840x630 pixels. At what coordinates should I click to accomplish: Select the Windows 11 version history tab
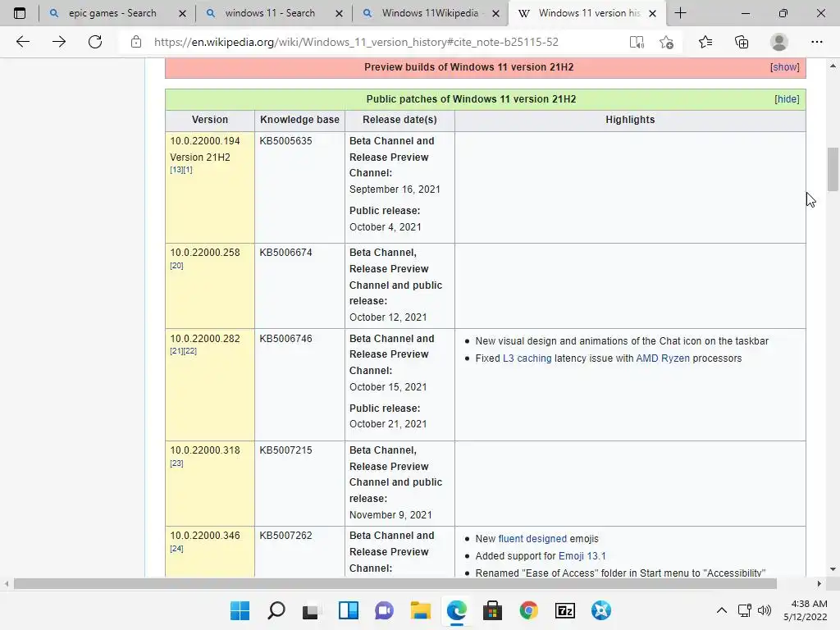point(589,13)
